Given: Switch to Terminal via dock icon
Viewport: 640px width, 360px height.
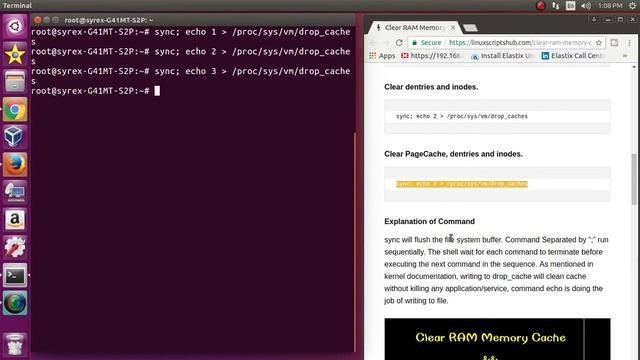Looking at the screenshot, I should [x=15, y=275].
